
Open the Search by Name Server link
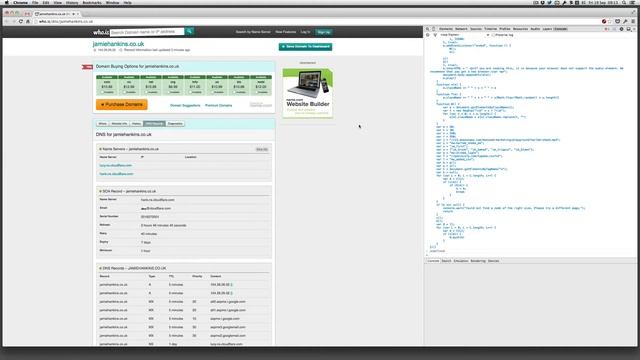[x=253, y=31]
